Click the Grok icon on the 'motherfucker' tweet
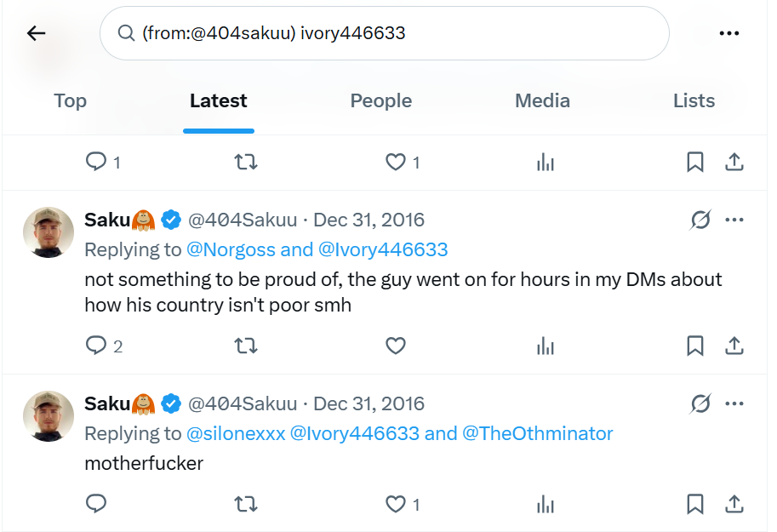Viewport: 777px width, 532px height. coord(700,403)
